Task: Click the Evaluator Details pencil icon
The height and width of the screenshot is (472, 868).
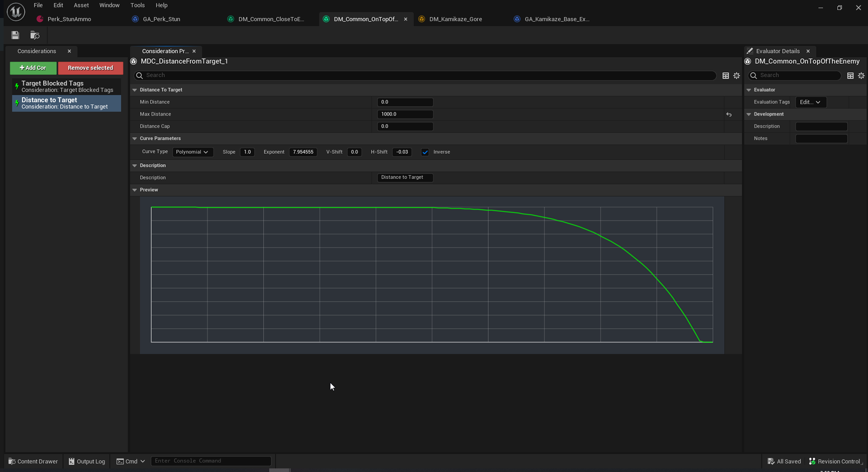Action: [x=750, y=51]
